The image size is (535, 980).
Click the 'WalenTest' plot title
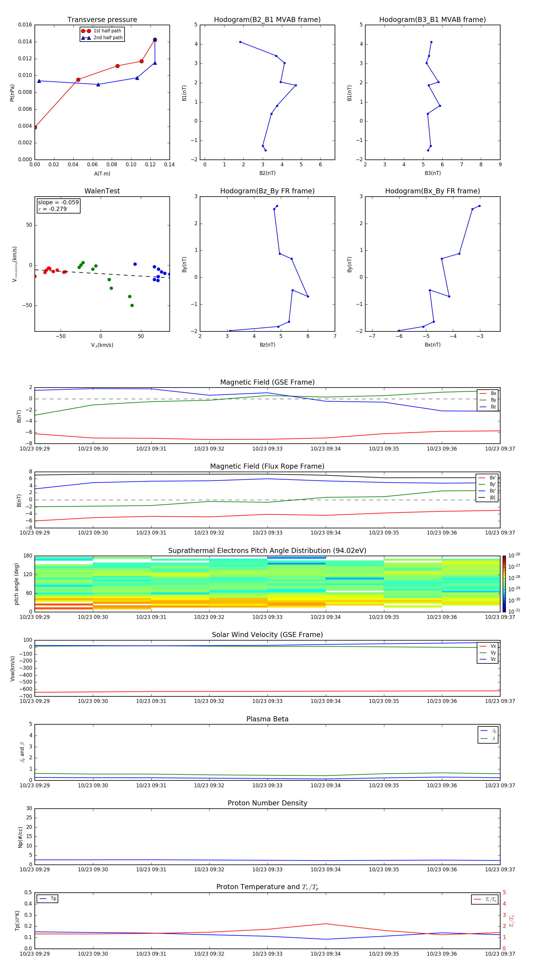(x=102, y=191)
